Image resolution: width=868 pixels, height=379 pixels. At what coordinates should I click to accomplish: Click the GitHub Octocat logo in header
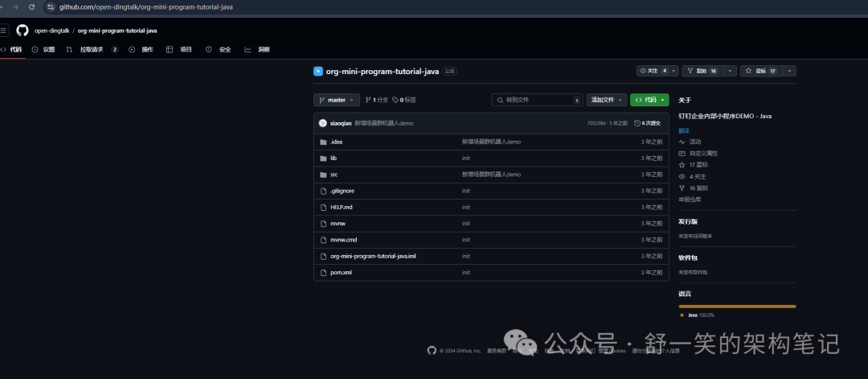23,31
